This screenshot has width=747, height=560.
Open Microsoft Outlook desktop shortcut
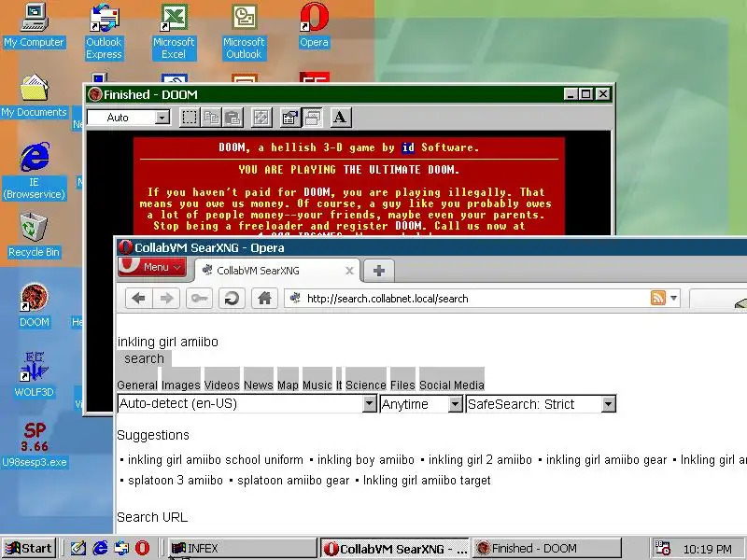click(x=244, y=32)
